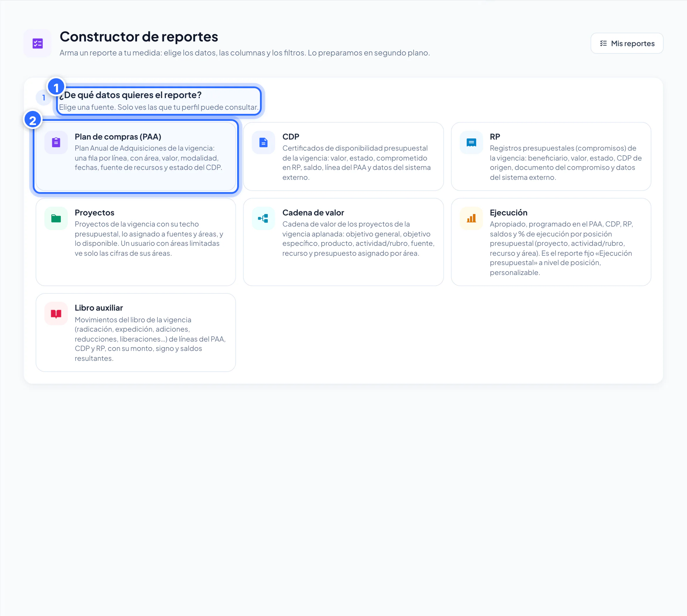
Task: Select the Plan de compras (PAA) card title
Action: click(x=118, y=137)
